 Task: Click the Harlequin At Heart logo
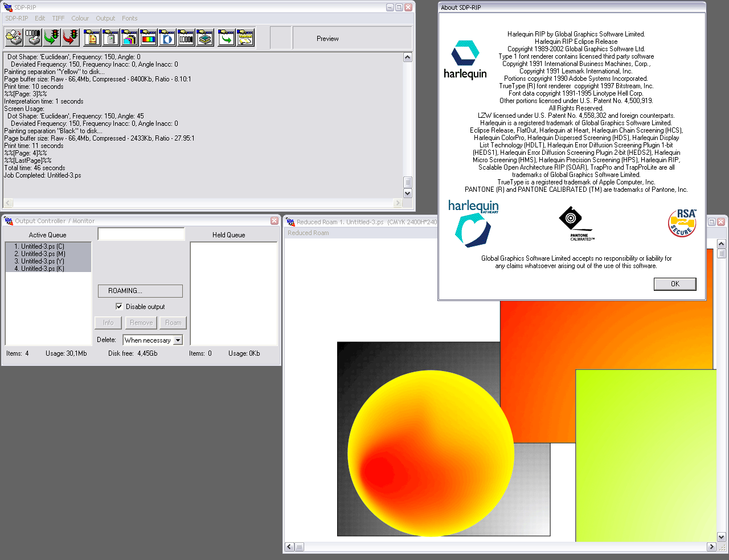(x=473, y=224)
